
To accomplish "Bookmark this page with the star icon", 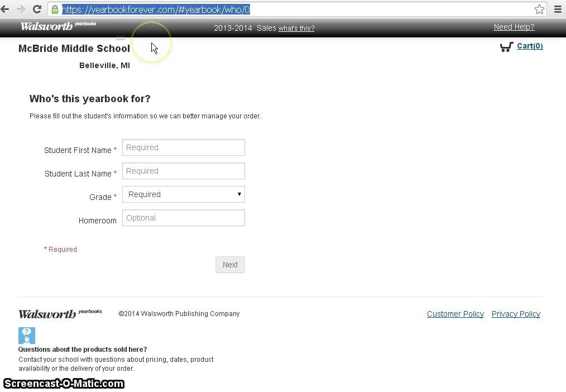I will [539, 9].
